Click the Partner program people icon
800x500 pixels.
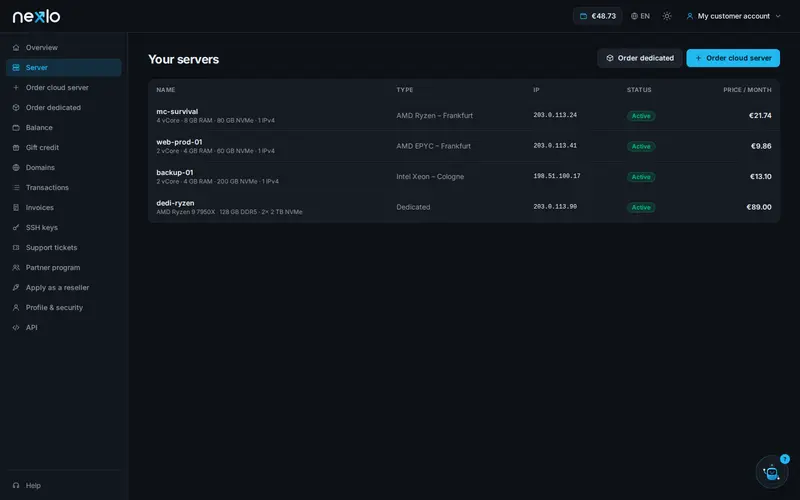pyautogui.click(x=16, y=267)
